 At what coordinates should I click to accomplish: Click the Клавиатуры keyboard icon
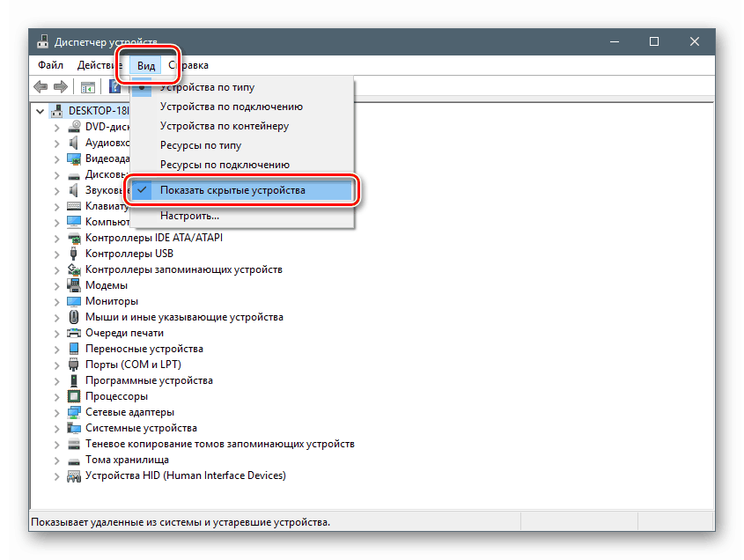click(x=74, y=206)
